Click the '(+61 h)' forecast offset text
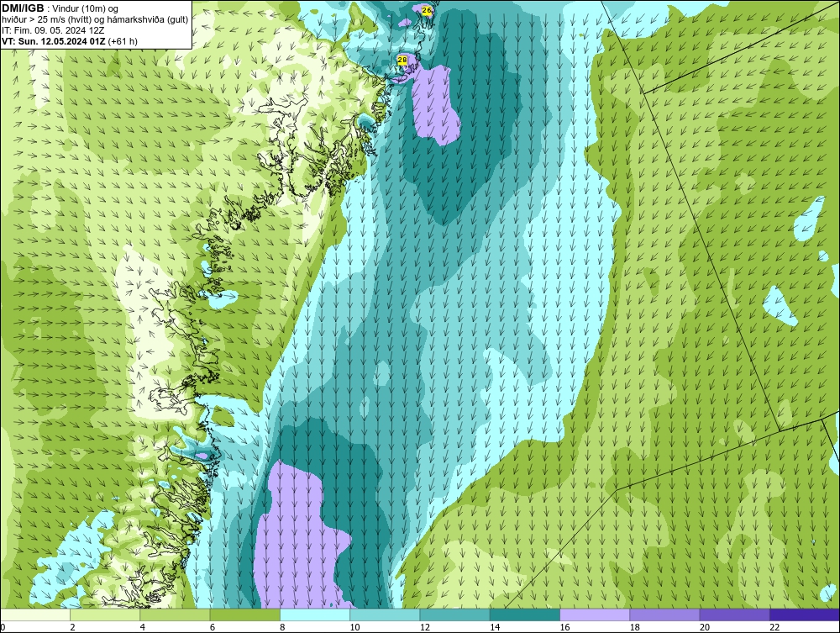Screen dimensions: 840x633 (123, 41)
